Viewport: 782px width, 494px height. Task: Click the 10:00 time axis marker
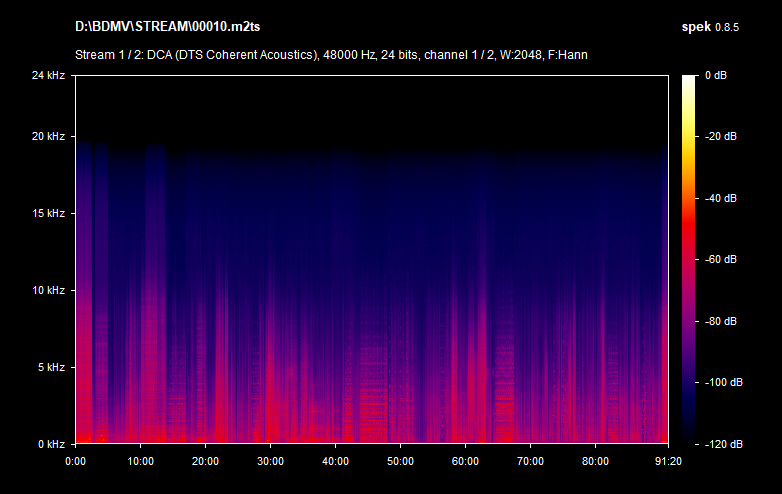[x=141, y=461]
